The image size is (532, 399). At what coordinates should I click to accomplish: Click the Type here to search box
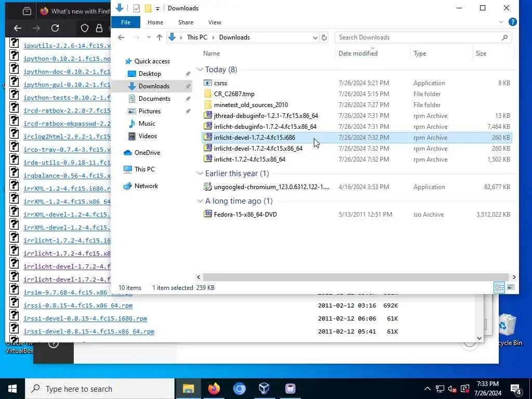(x=100, y=389)
